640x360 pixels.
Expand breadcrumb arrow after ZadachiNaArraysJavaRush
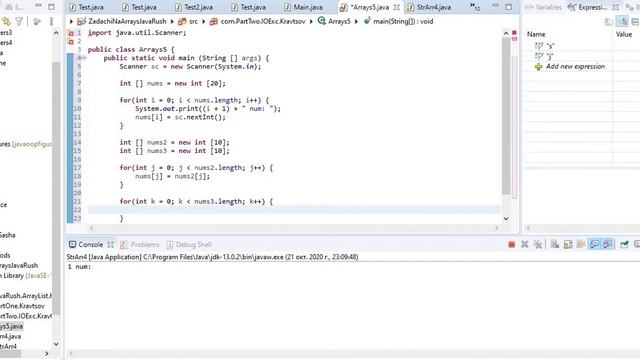pyautogui.click(x=172, y=21)
